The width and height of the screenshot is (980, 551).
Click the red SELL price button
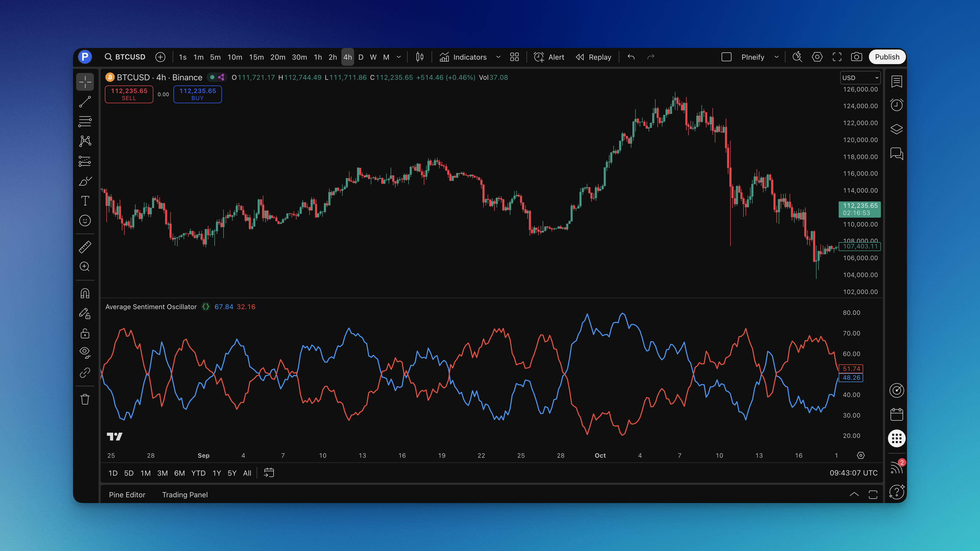129,94
